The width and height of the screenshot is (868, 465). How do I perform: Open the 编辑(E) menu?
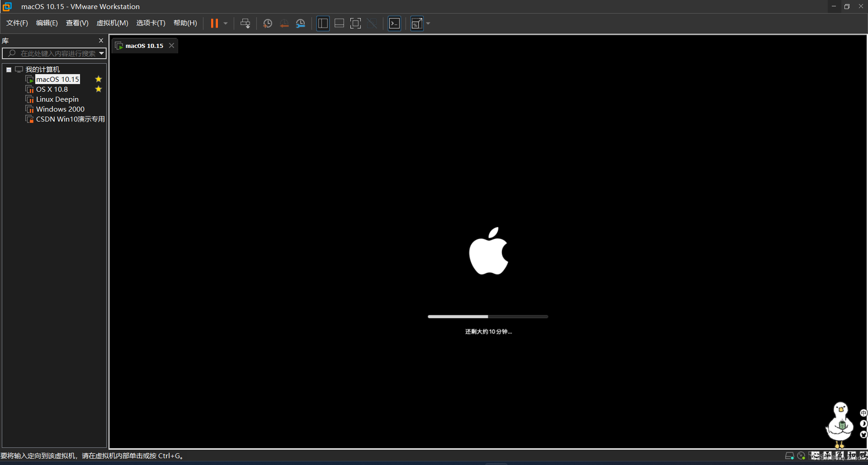pyautogui.click(x=47, y=23)
